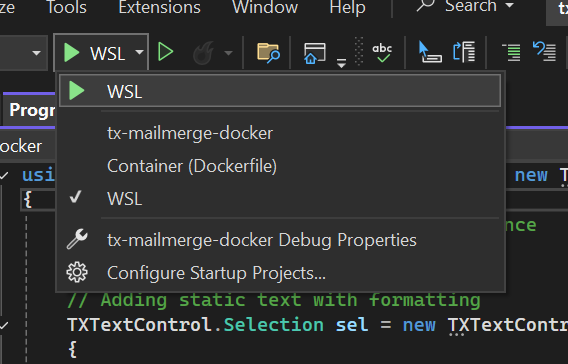
Task: Click the uncomment lines arrow icon
Action: pos(544,51)
